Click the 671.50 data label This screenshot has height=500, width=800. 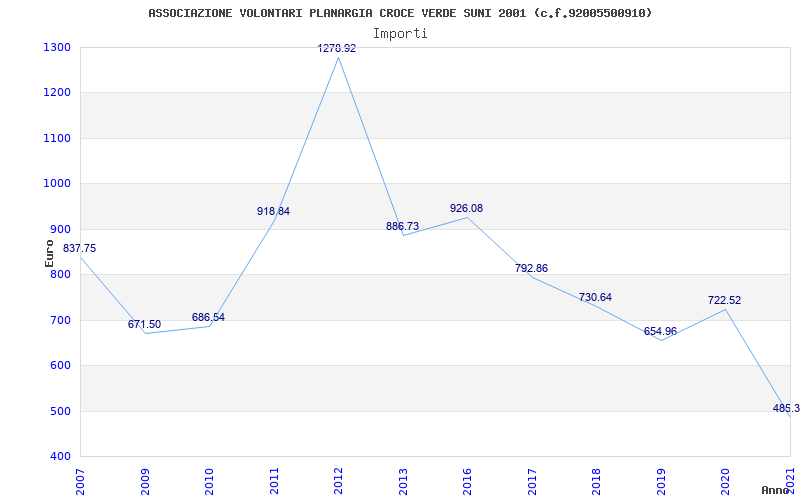pyautogui.click(x=144, y=324)
